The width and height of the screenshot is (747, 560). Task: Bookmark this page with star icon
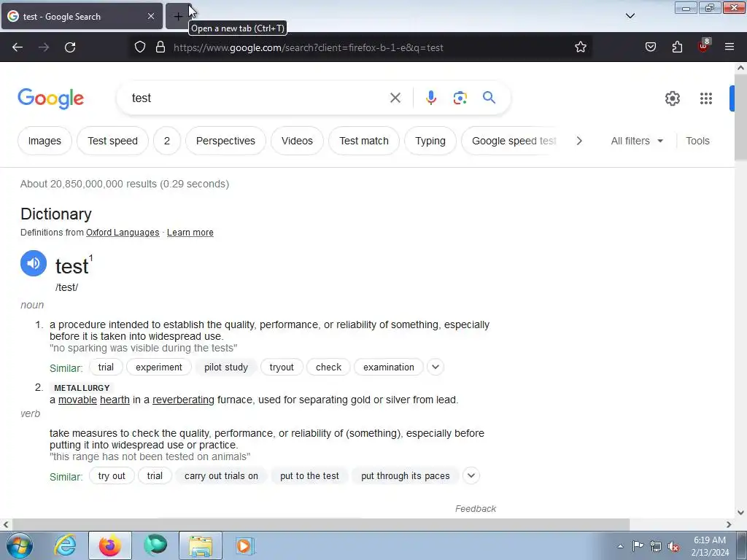580,47
